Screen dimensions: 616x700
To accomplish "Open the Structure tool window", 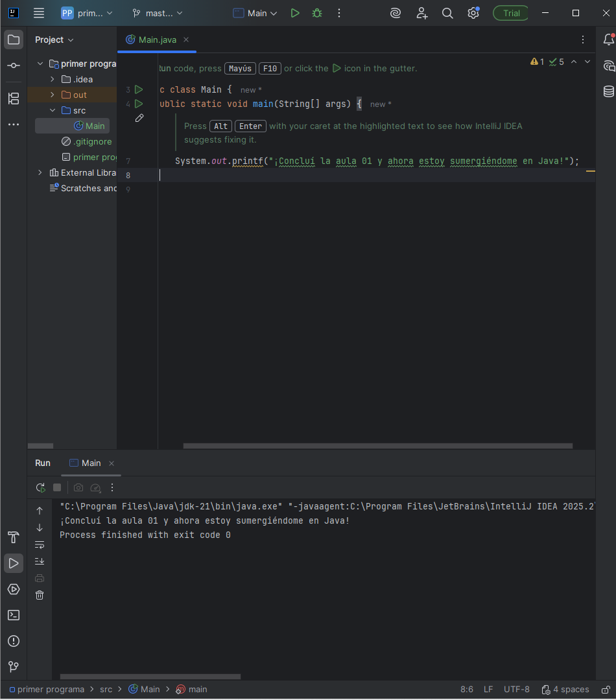I will pos(14,99).
